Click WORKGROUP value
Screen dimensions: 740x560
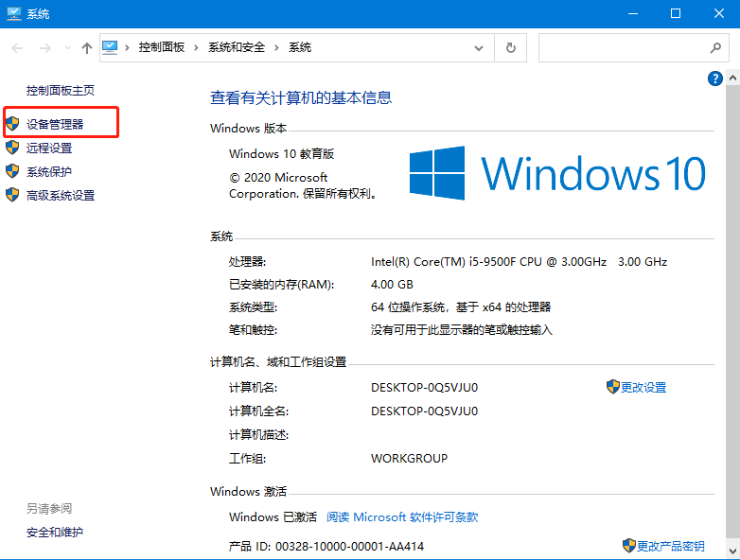coord(409,458)
